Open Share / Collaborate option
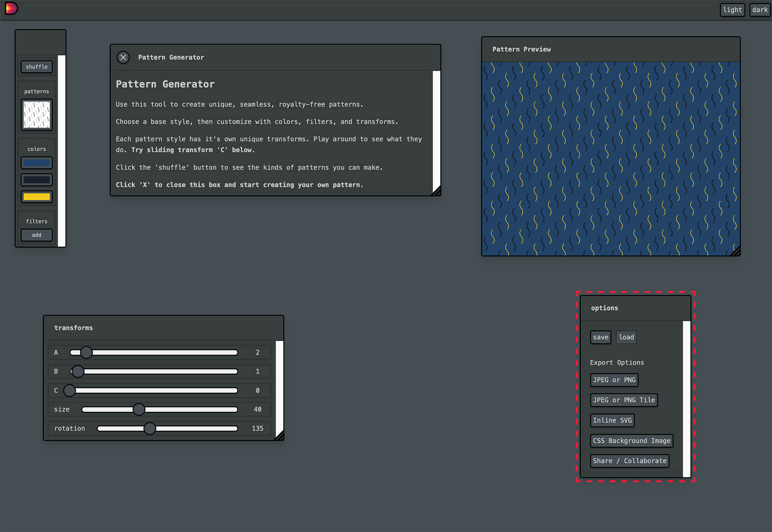This screenshot has height=532, width=772. click(630, 461)
